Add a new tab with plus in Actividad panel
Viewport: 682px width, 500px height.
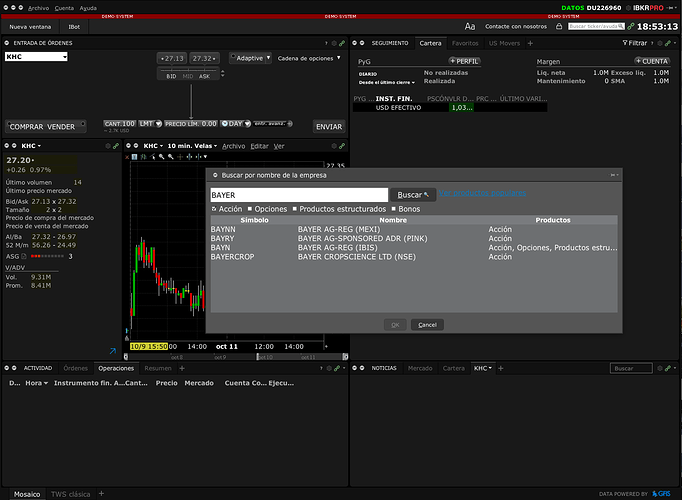tap(182, 368)
